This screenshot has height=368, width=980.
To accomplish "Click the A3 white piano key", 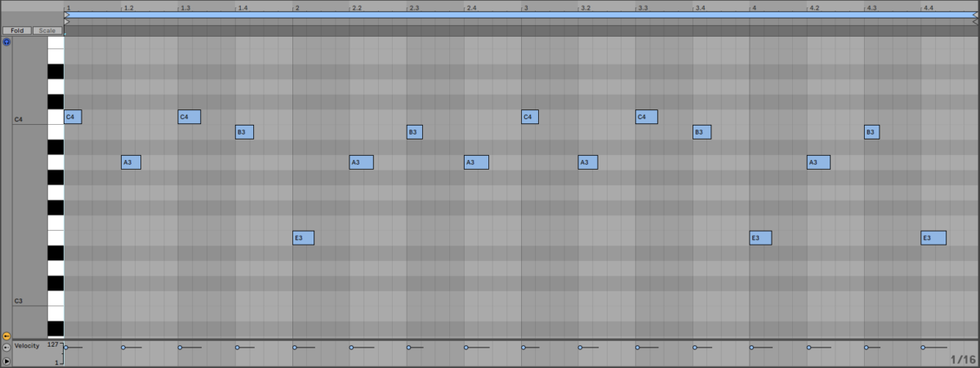I will tap(56, 162).
